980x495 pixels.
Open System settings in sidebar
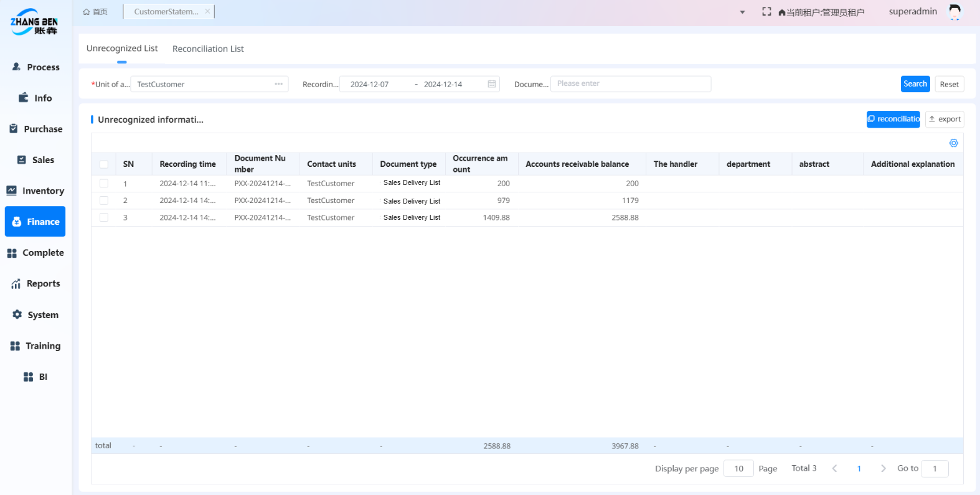pyautogui.click(x=35, y=315)
